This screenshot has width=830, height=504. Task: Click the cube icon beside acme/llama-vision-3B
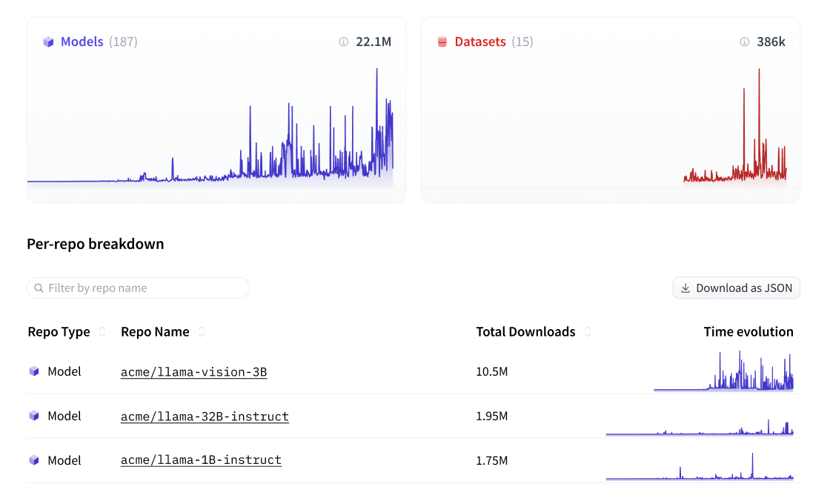33,371
